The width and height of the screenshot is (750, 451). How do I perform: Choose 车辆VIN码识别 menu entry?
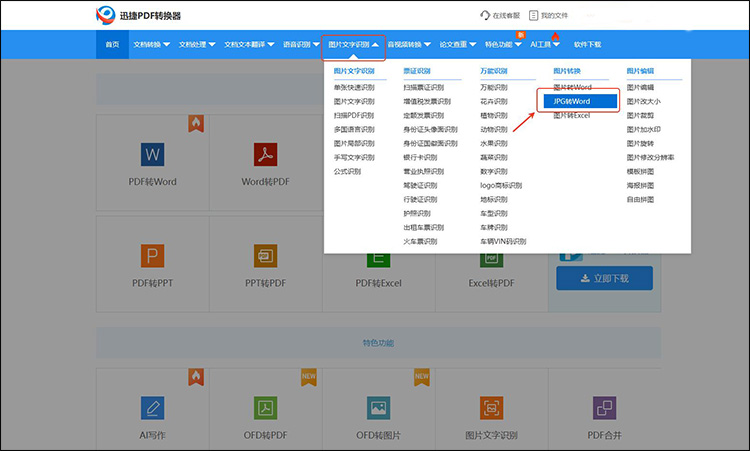pos(503,241)
